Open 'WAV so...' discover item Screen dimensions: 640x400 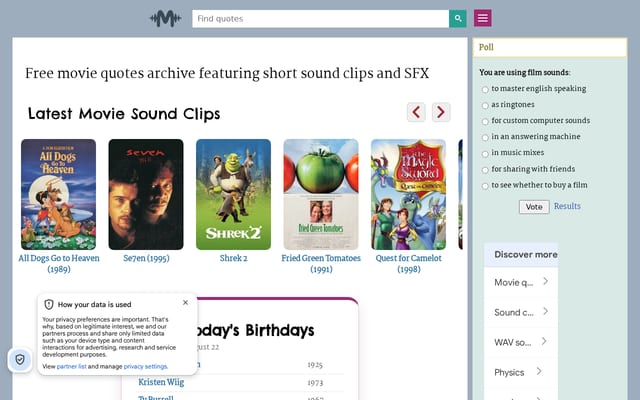tap(521, 342)
